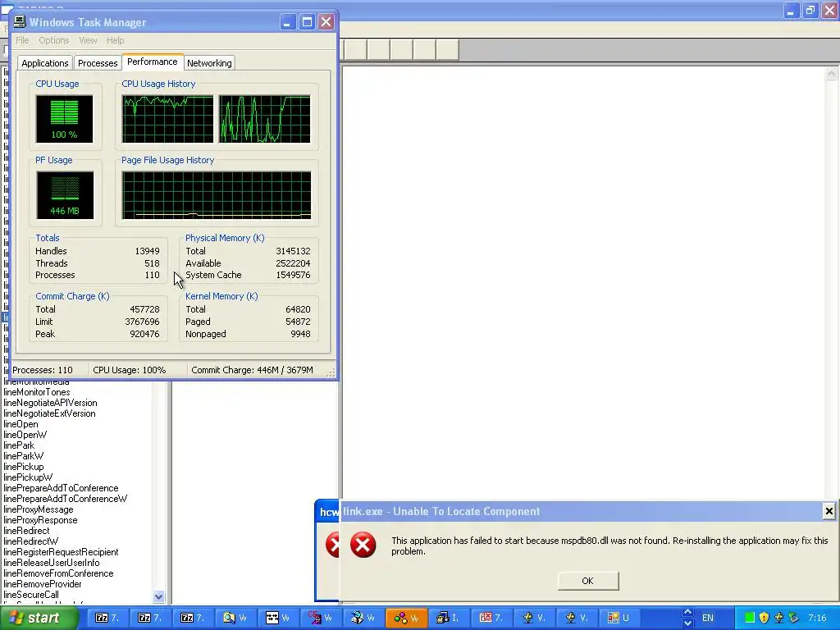Click the resize grip of Task Manager

331,373
